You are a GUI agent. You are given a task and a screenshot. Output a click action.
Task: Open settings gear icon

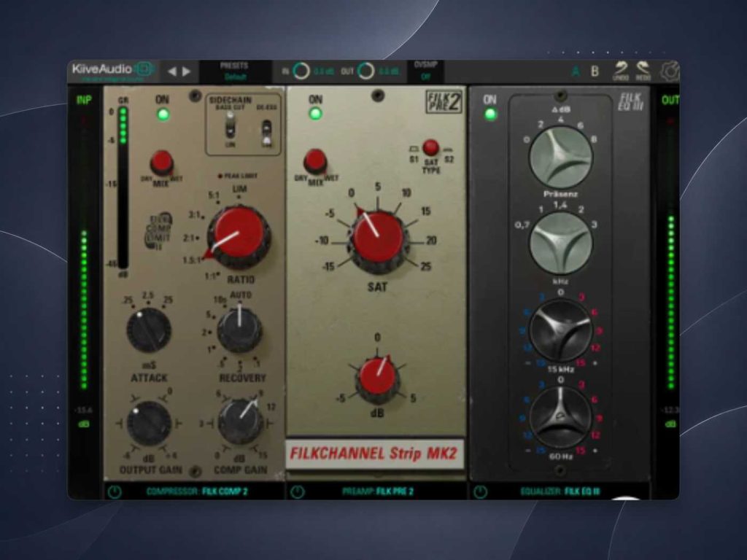click(x=670, y=71)
